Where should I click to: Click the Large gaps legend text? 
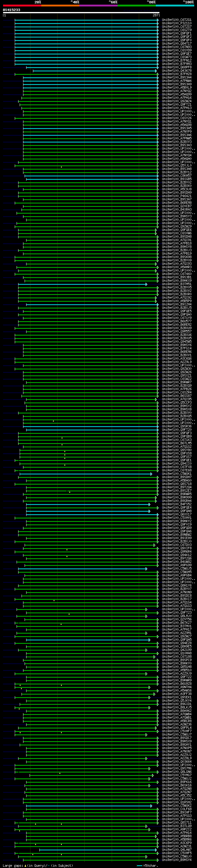[38, 866]
